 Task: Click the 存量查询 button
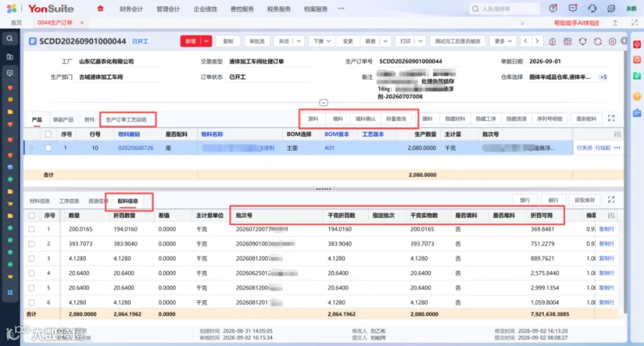coord(396,119)
